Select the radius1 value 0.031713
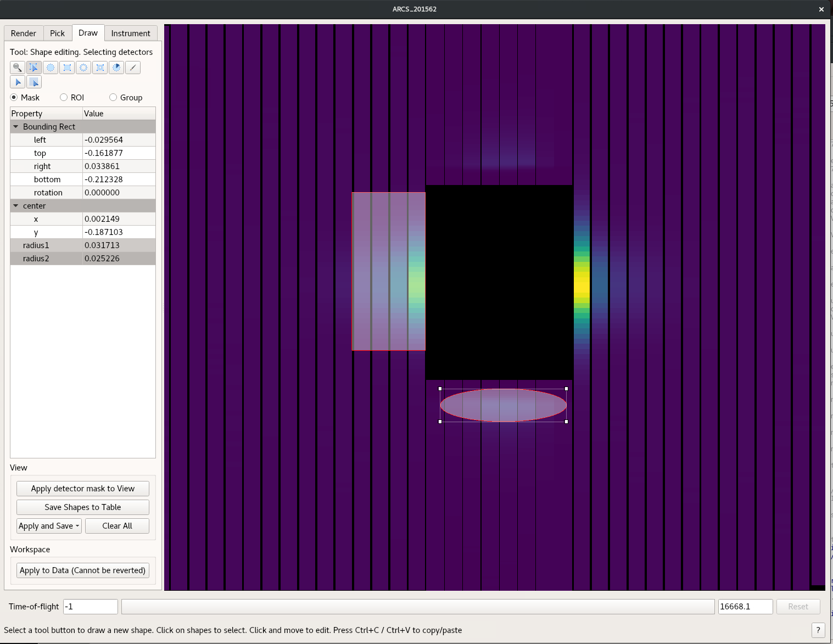This screenshot has height=644, width=833. (119, 245)
